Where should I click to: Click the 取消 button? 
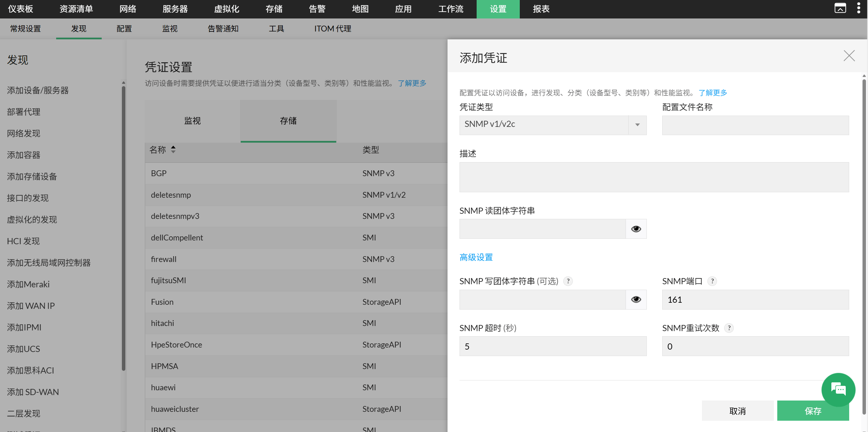coord(738,411)
